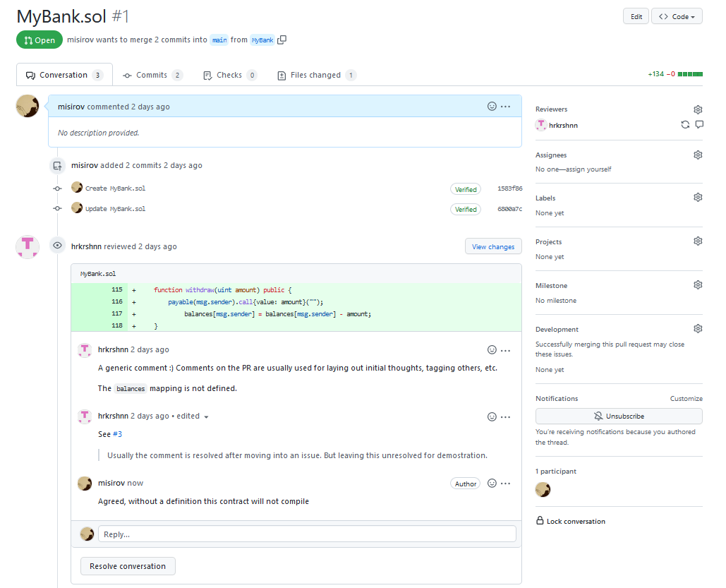Click the Reply text field

pyautogui.click(x=307, y=534)
